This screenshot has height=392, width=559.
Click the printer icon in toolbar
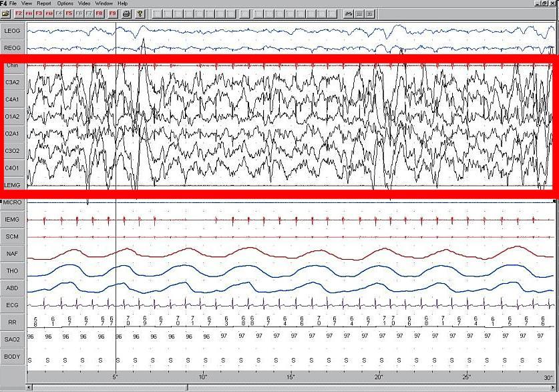[x=126, y=13]
